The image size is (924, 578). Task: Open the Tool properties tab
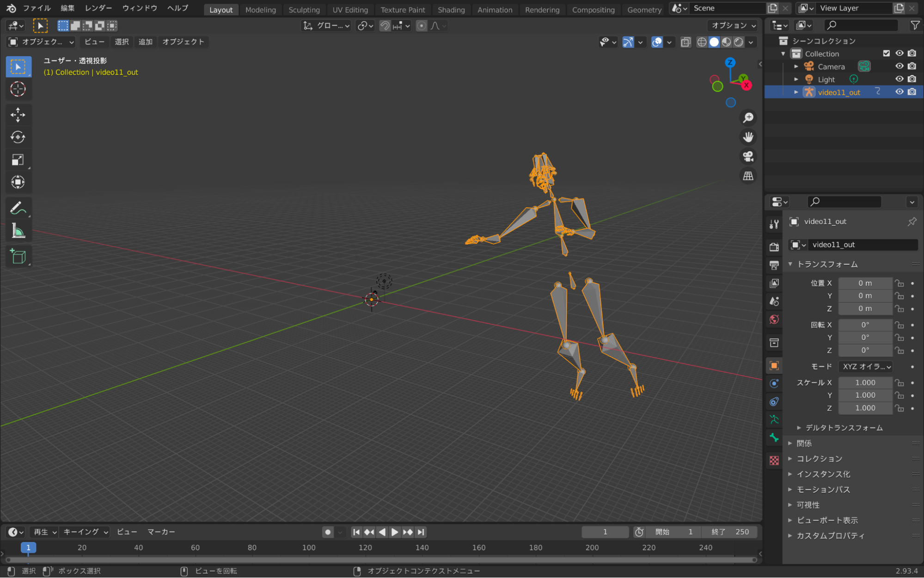(x=774, y=225)
